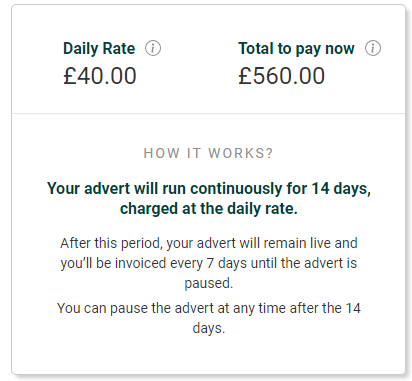
Task: Click the word 'continuously' in the heading
Action: click(x=236, y=189)
